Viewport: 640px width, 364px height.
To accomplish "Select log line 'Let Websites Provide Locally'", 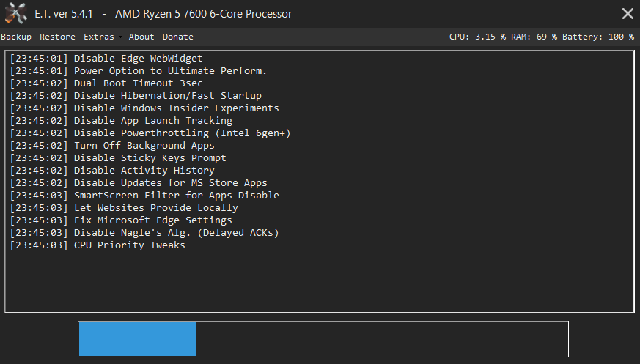I will pos(124,207).
